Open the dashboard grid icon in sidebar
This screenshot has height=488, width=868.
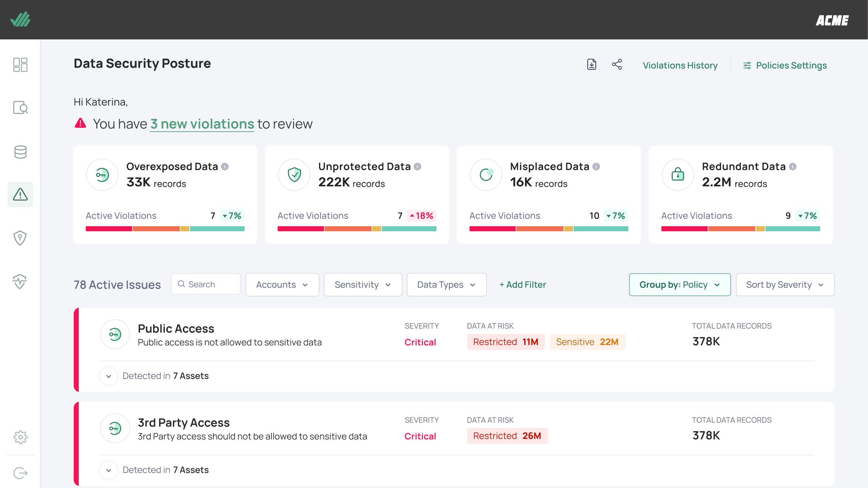click(x=20, y=65)
